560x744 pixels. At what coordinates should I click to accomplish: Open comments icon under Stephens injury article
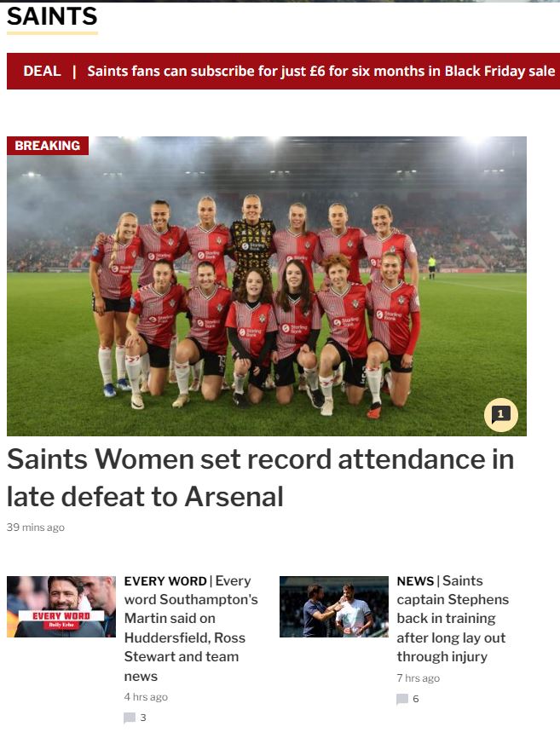pyautogui.click(x=402, y=699)
